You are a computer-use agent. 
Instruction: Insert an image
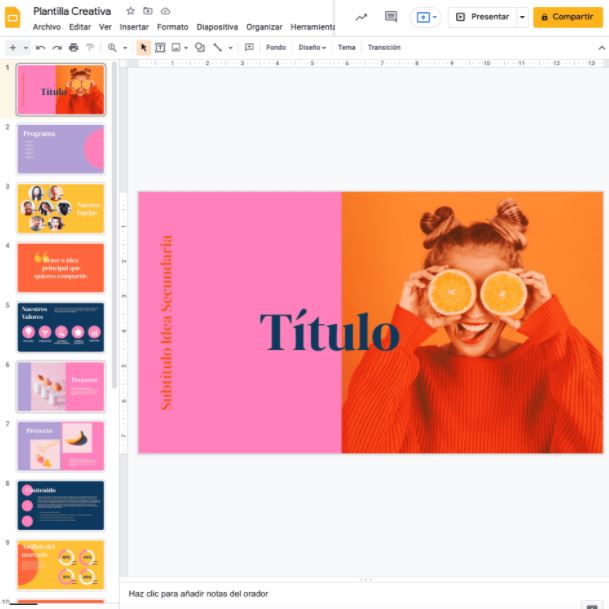coord(176,47)
